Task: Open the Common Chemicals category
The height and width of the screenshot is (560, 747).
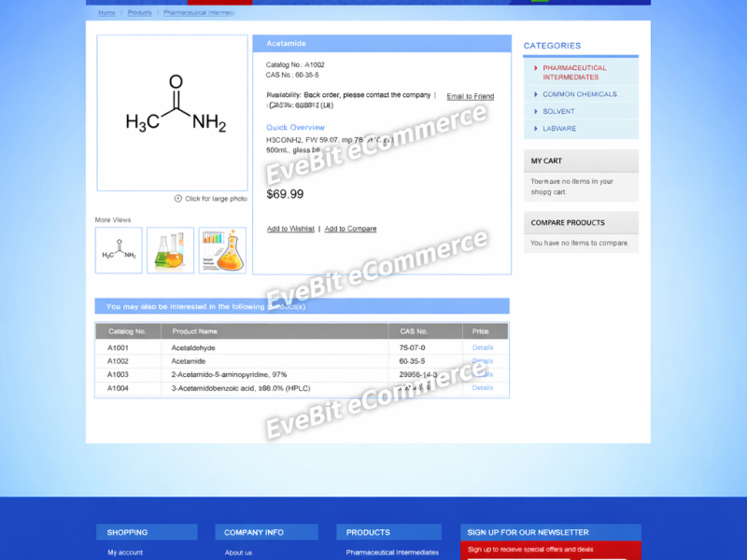Action: [x=579, y=94]
